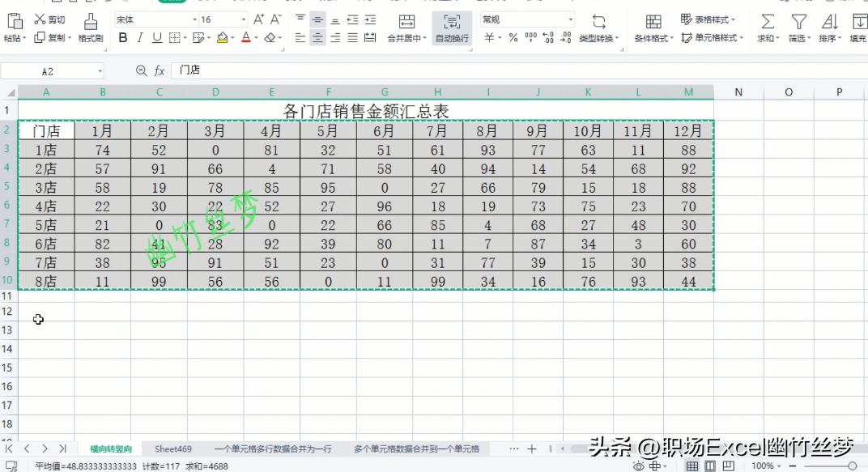The image size is (868, 472).
Task: Align text left
Action: pos(300,37)
